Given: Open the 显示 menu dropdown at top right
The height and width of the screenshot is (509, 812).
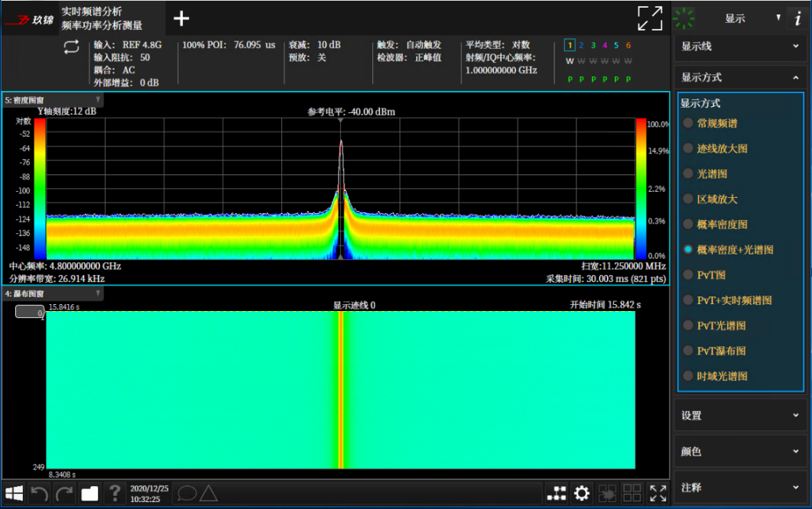Looking at the screenshot, I should tap(778, 18).
